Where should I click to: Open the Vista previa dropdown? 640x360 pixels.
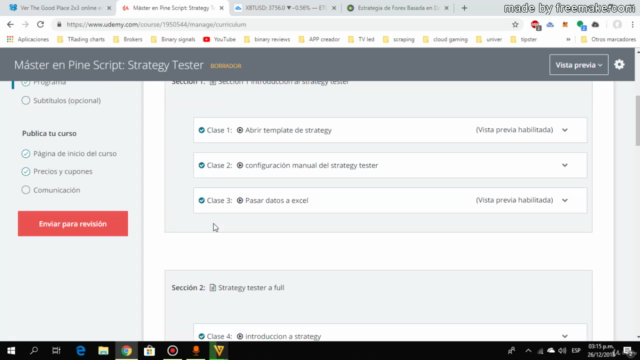click(x=579, y=65)
